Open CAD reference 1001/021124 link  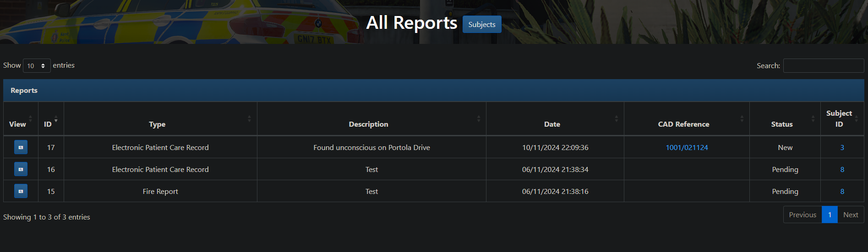pyautogui.click(x=687, y=147)
